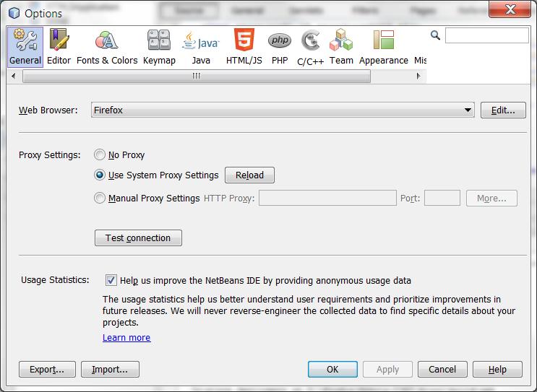Toggle anonymous usage data checkbox

111,280
